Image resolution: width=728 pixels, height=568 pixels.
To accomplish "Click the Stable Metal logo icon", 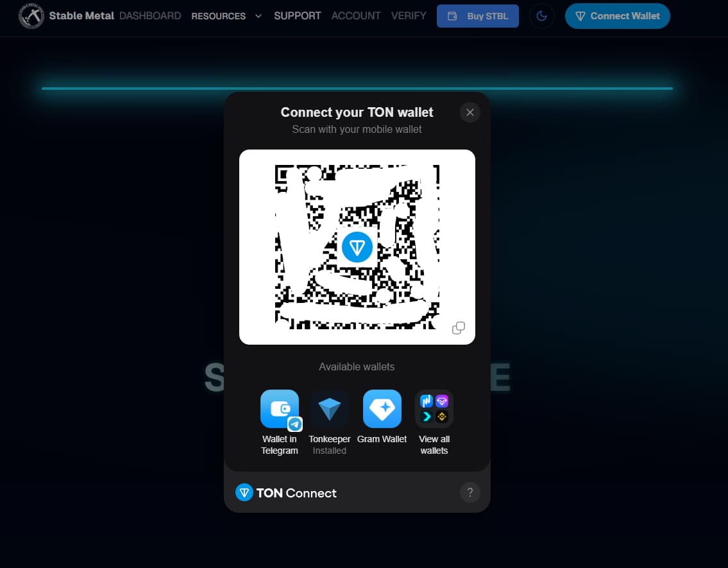I will coord(31,16).
